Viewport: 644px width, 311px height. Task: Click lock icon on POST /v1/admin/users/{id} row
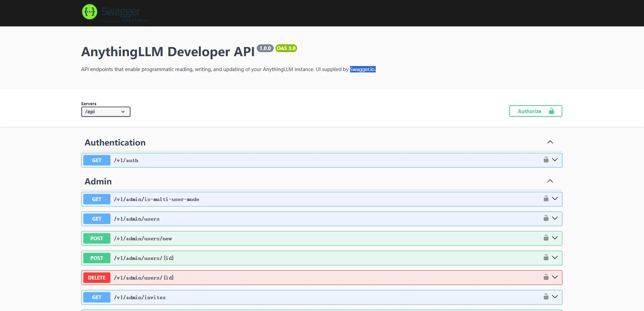tap(546, 257)
